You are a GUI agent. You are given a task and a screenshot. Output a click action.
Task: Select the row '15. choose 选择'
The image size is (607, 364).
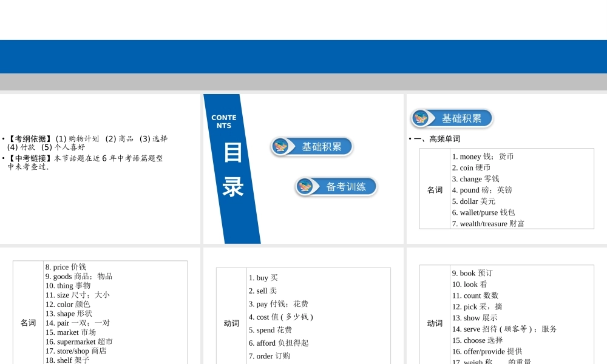[478, 340]
